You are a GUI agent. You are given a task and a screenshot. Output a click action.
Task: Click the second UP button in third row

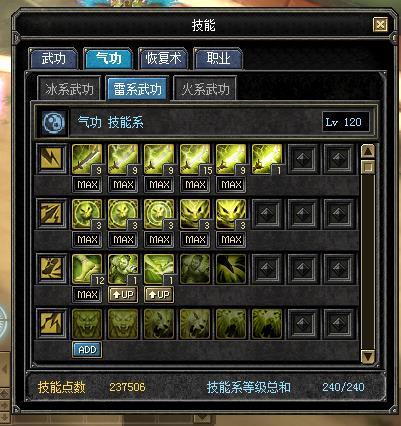(159, 295)
